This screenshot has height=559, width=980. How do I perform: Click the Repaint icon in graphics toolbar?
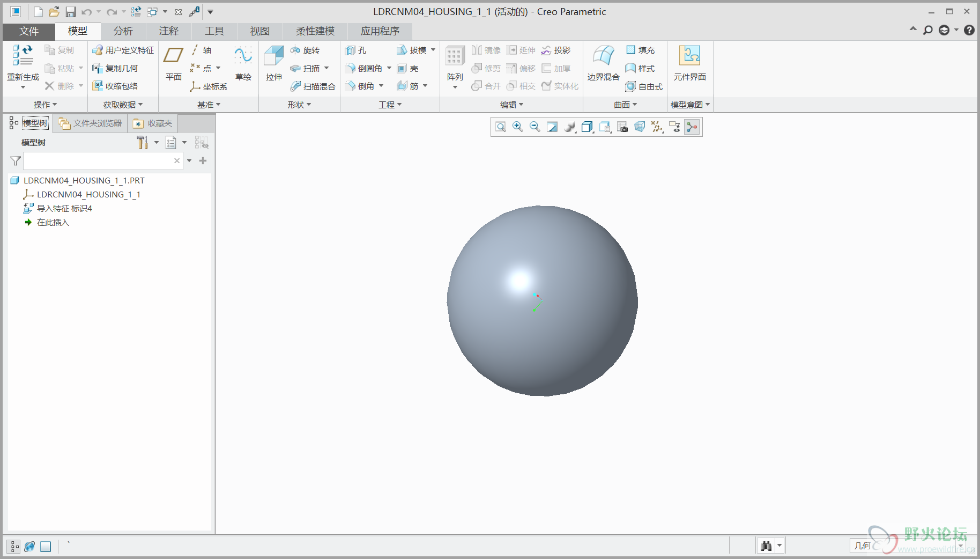click(x=552, y=127)
